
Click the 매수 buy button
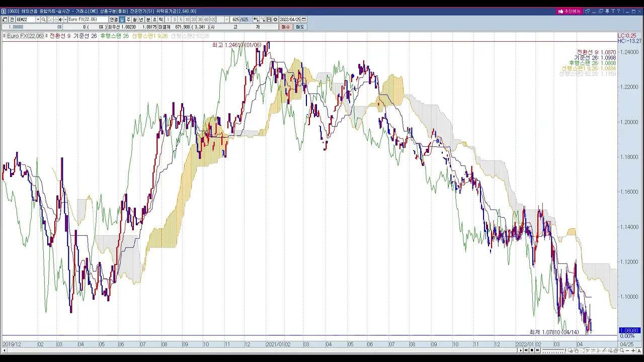[x=286, y=27]
